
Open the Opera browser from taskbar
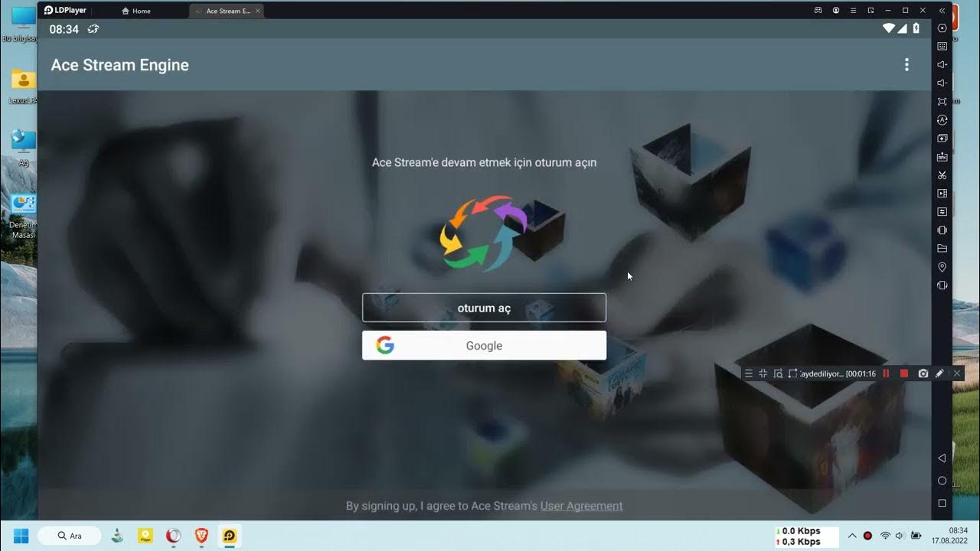click(174, 536)
